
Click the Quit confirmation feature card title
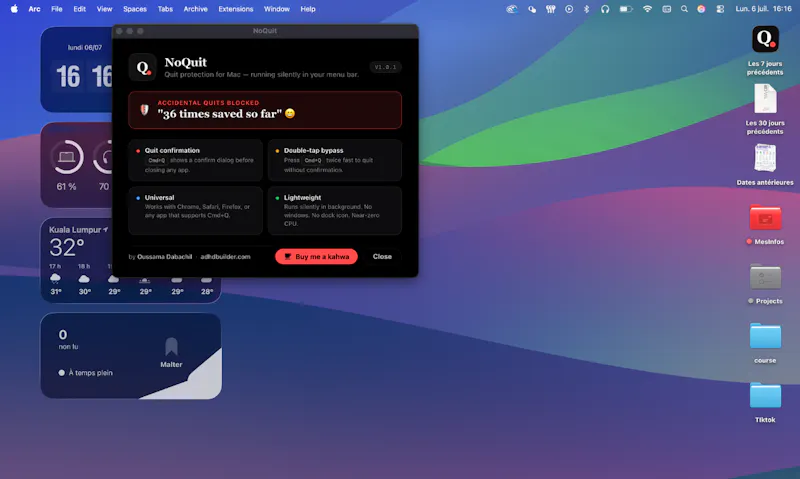172,150
